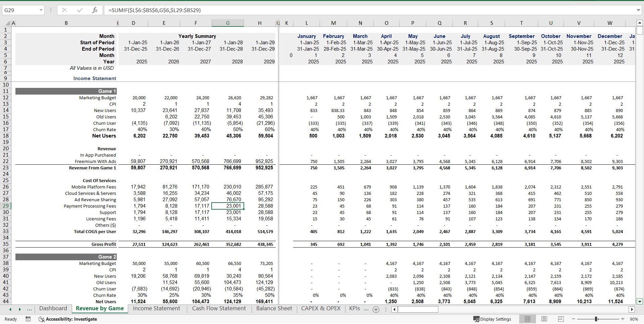Select column W header
Screen dimensions: 644x324
tap(610, 23)
